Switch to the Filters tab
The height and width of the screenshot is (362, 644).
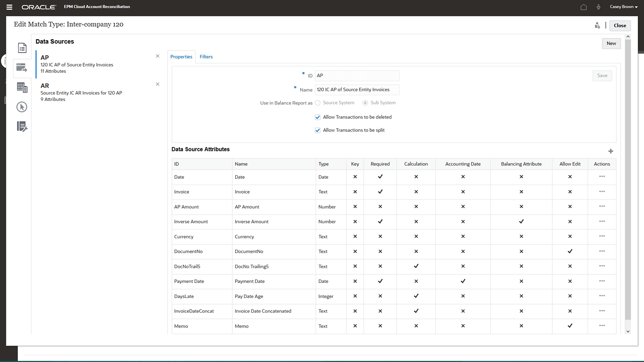pyautogui.click(x=206, y=57)
